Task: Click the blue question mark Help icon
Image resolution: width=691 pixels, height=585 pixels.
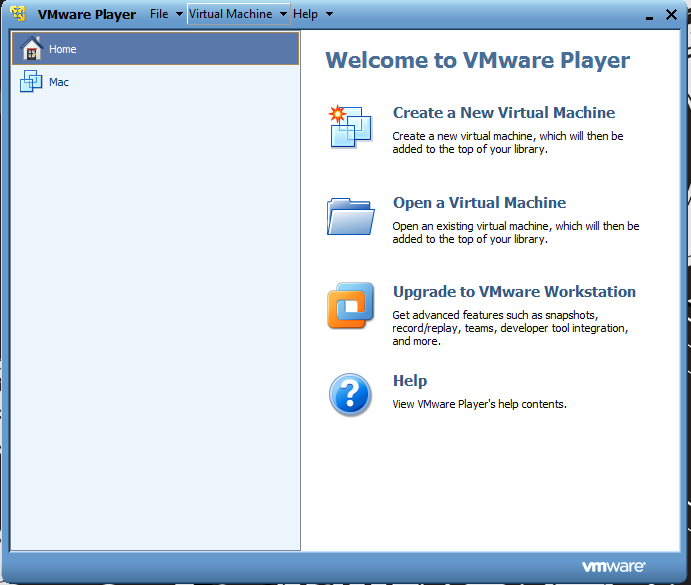Action: tap(350, 395)
